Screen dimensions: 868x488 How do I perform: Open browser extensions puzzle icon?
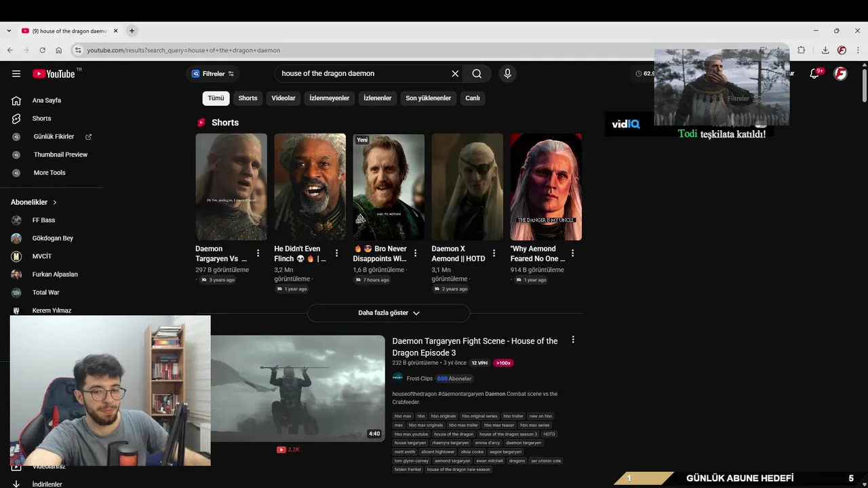coord(802,50)
